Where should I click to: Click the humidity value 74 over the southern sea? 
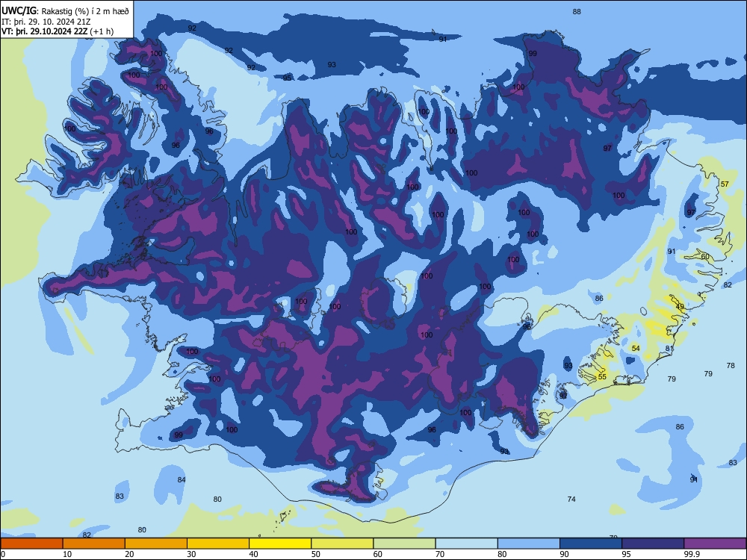coord(571,499)
